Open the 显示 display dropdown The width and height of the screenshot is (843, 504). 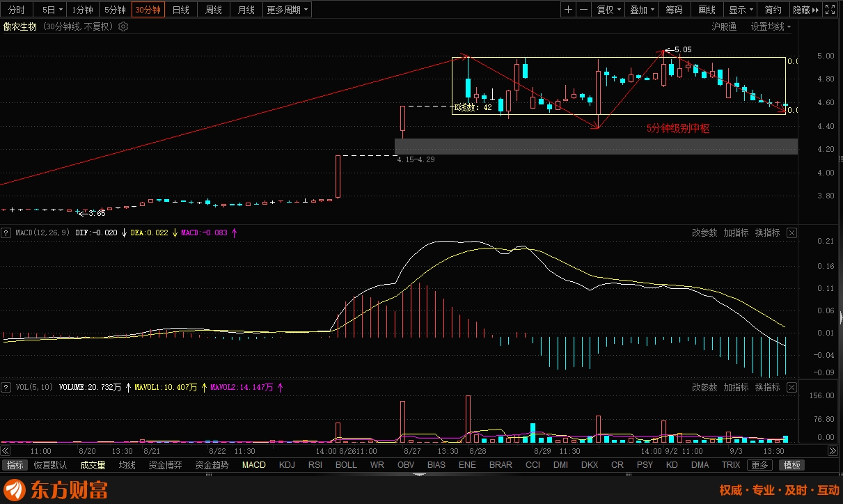(x=741, y=10)
